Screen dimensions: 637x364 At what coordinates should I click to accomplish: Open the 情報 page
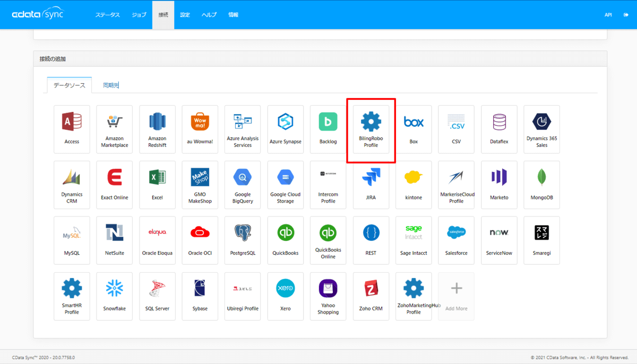click(x=233, y=15)
